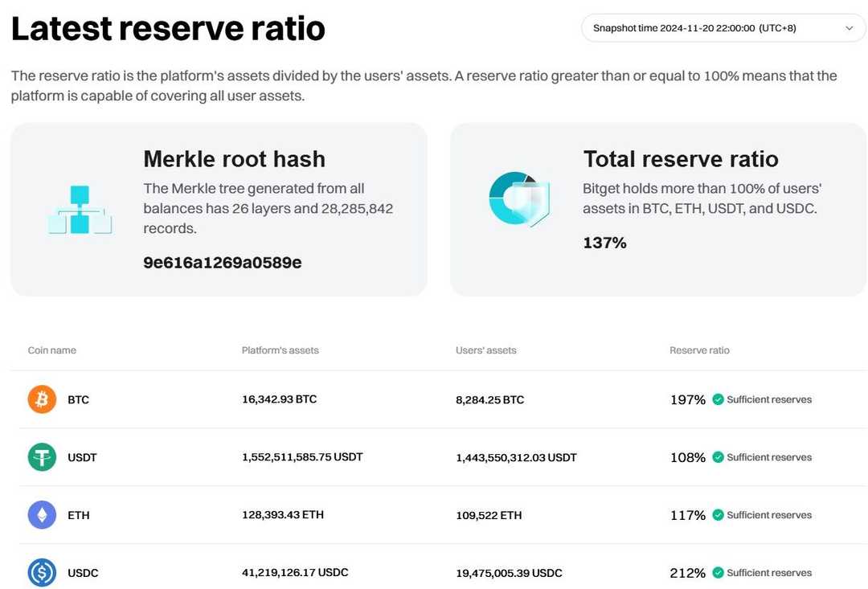Click the Merkle root hash value
This screenshot has height=589, width=868.
coord(222,262)
